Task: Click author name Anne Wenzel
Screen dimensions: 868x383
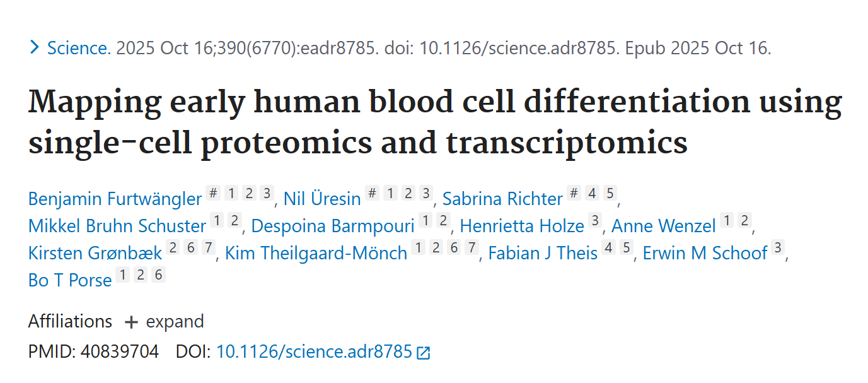Action: [664, 226]
